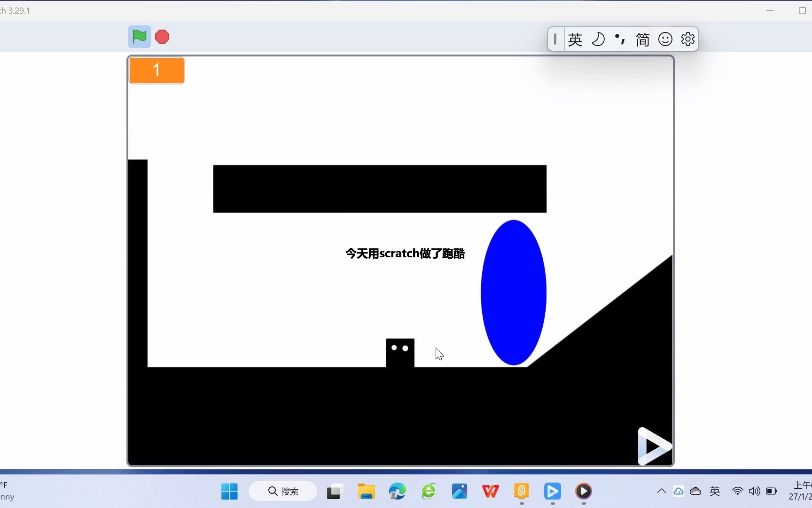Open input method settings via the gear icon
812x508 pixels.
pyautogui.click(x=687, y=39)
